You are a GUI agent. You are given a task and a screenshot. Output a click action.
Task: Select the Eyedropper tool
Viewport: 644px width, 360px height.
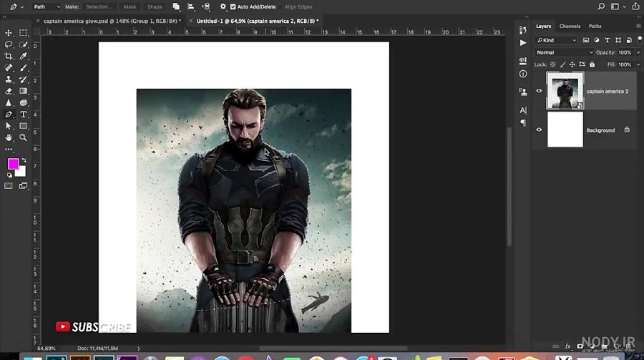tap(24, 56)
